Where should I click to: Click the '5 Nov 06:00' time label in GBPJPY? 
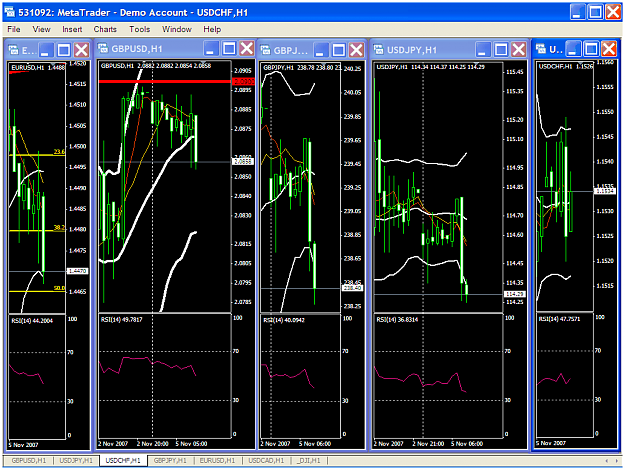coord(315,444)
